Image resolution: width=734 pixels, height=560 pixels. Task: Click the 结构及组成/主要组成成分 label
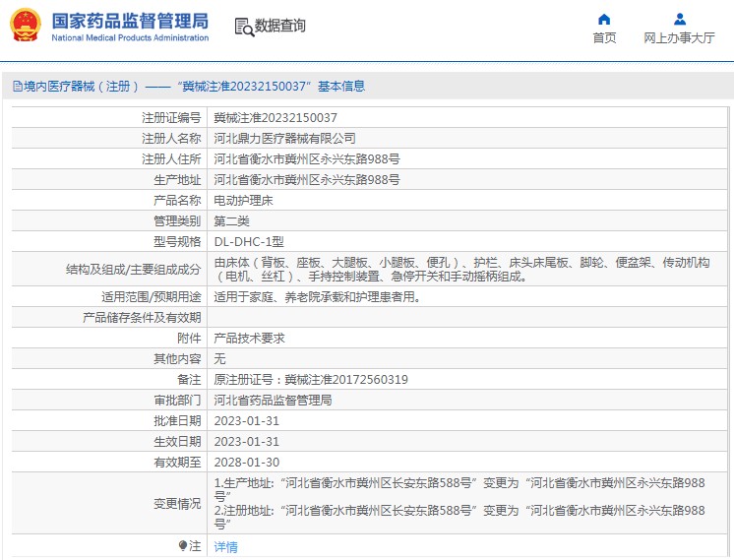(x=134, y=270)
